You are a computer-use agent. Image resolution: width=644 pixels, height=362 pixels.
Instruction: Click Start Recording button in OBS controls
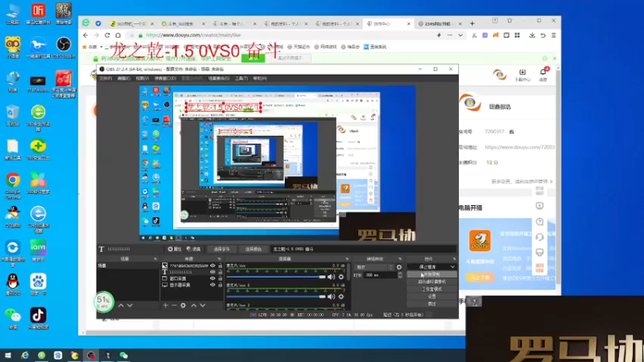click(x=431, y=274)
